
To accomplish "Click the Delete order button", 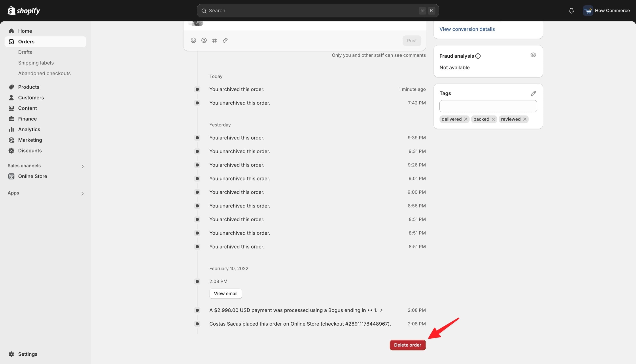I will pyautogui.click(x=407, y=345).
